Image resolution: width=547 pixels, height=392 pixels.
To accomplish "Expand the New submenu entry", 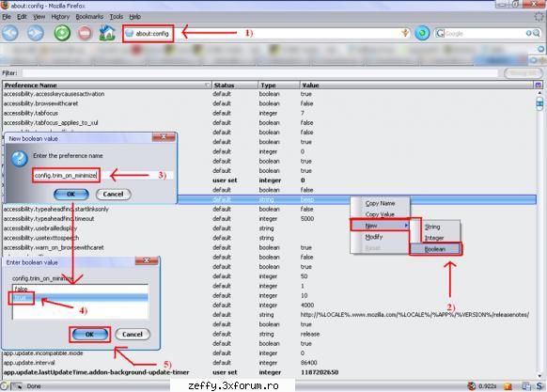I will 380,226.
